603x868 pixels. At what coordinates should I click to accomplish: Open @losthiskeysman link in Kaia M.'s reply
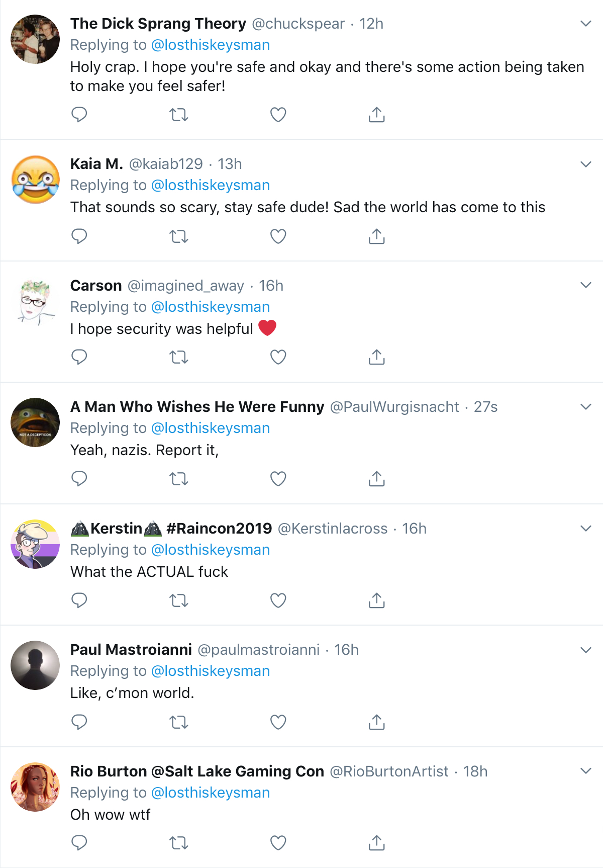click(x=211, y=185)
